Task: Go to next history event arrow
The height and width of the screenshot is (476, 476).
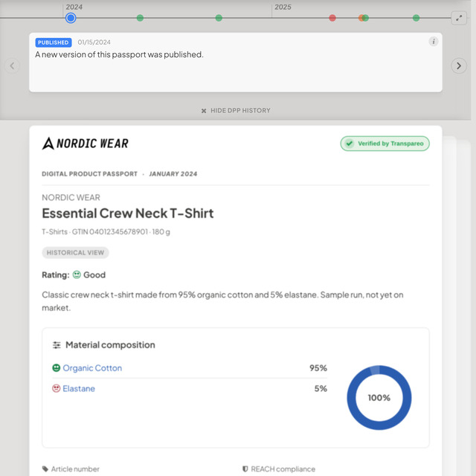Action: coord(459,65)
